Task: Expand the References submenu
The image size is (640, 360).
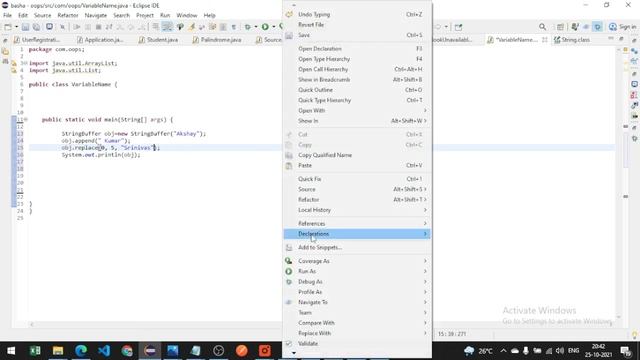Action: [357, 224]
